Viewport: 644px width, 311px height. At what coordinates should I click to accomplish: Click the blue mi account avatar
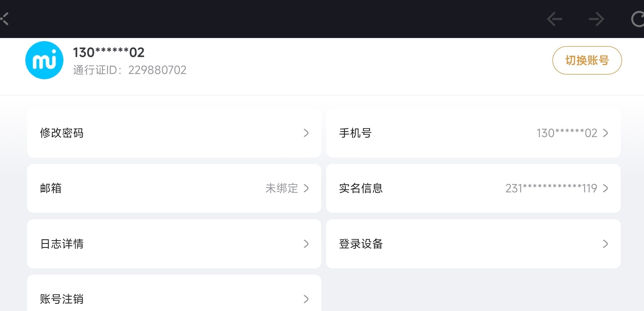pyautogui.click(x=44, y=60)
